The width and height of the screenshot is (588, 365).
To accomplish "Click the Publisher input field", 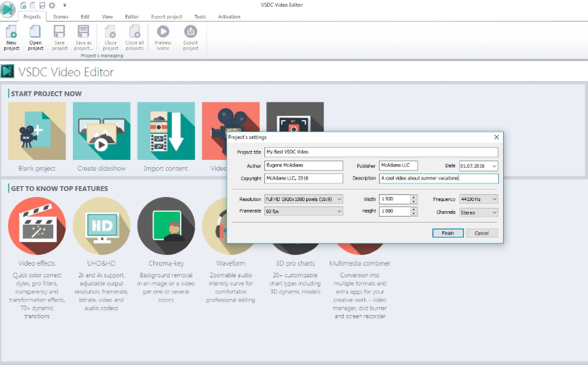I will pyautogui.click(x=399, y=165).
